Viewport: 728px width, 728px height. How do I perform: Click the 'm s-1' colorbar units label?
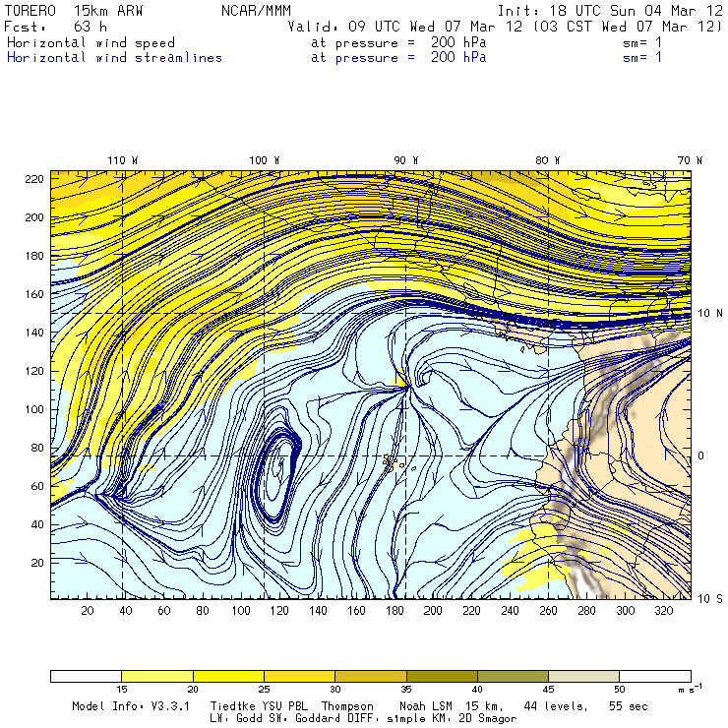[x=690, y=689]
